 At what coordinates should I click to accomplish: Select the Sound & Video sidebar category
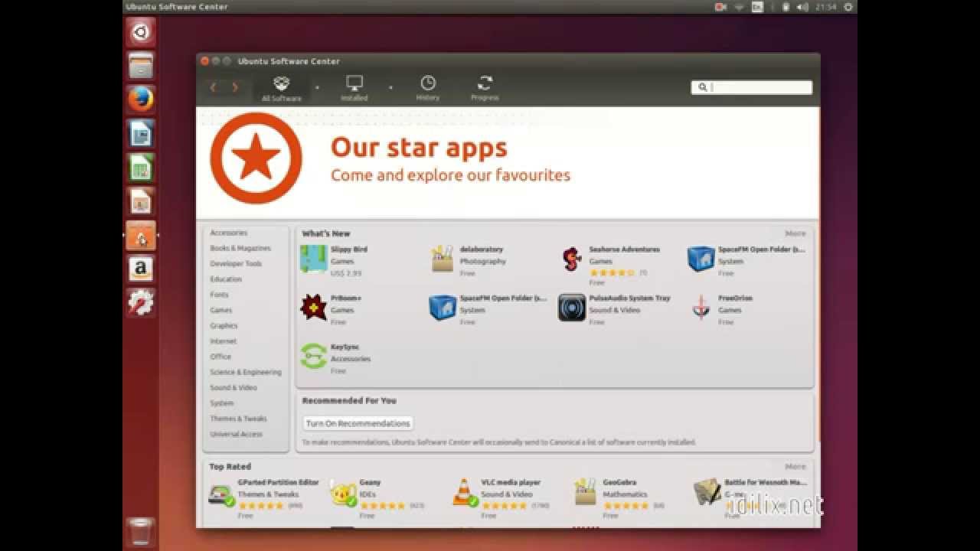click(234, 388)
